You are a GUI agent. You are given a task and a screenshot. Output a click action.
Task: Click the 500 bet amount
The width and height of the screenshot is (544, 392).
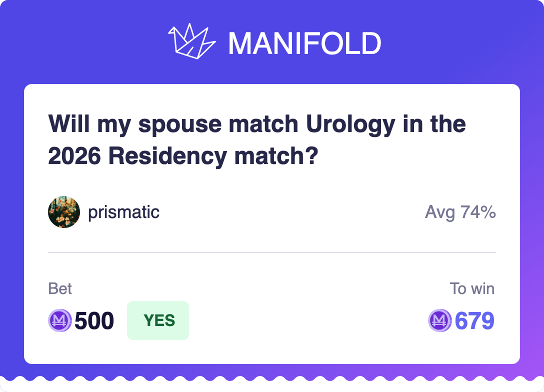94,320
